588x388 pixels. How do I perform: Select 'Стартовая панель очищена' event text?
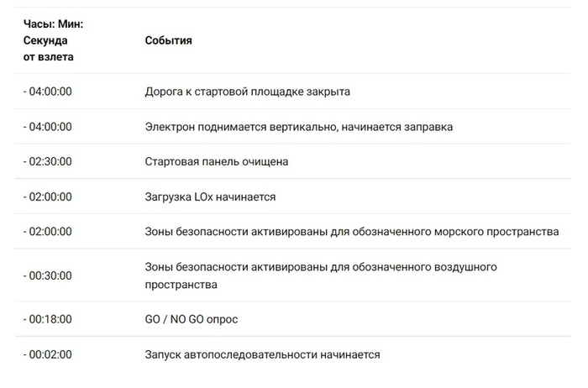pos(217,162)
